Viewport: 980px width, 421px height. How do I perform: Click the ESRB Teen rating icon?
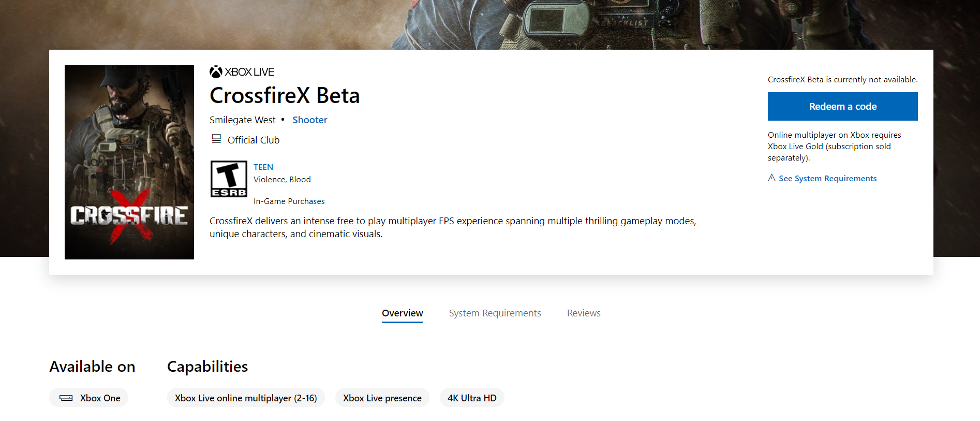pyautogui.click(x=229, y=179)
